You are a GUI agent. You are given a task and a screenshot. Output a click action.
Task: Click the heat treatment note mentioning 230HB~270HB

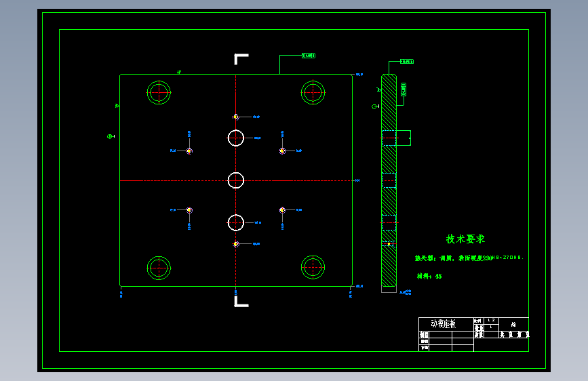tap(469, 258)
